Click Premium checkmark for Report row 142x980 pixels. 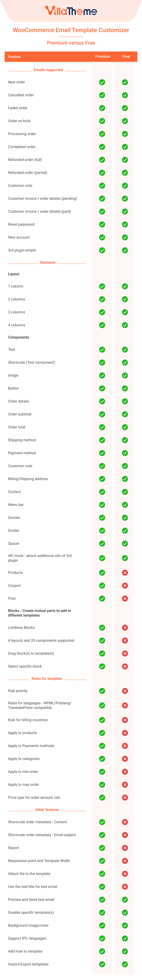[x=102, y=848]
